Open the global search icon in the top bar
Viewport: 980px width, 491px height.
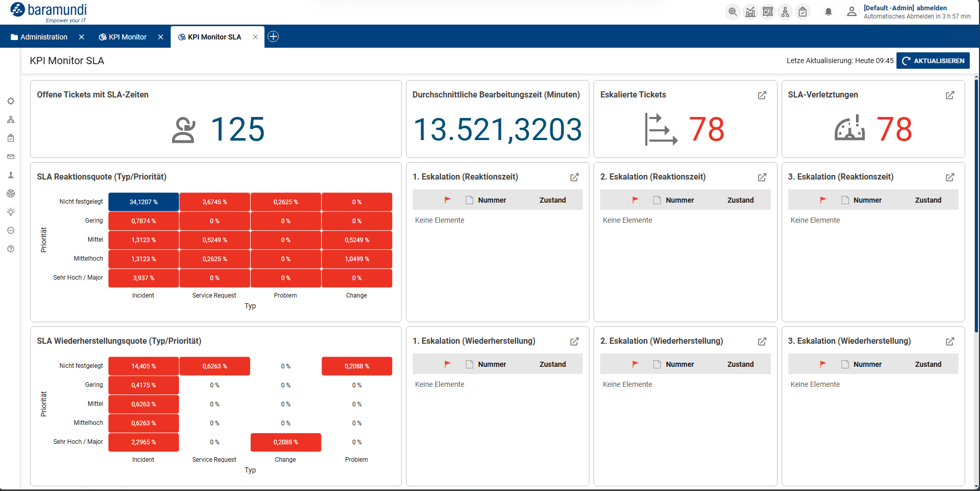pos(732,11)
